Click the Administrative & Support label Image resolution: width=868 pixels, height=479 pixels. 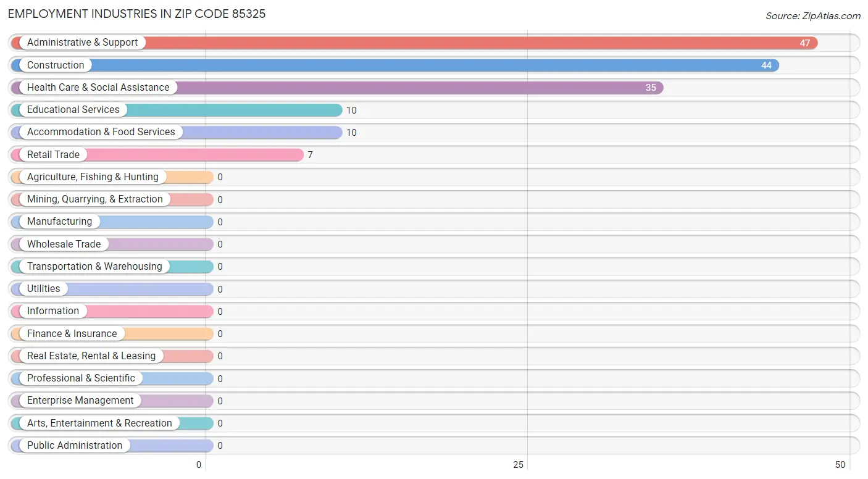82,43
